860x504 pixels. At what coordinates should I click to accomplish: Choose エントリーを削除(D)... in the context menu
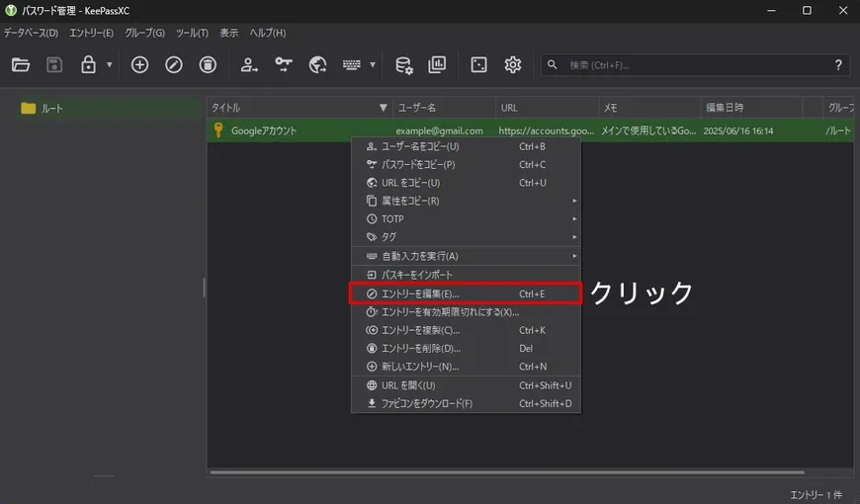click(x=466, y=348)
